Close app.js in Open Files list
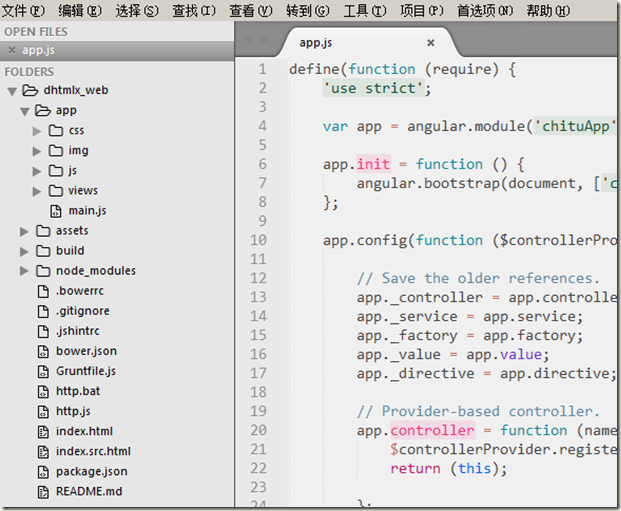 pyautogui.click(x=12, y=50)
